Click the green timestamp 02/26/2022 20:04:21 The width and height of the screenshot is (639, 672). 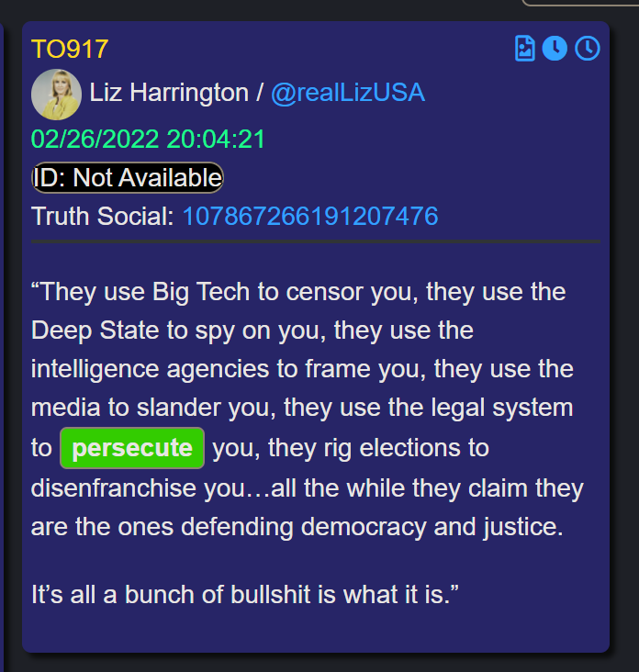[148, 140]
